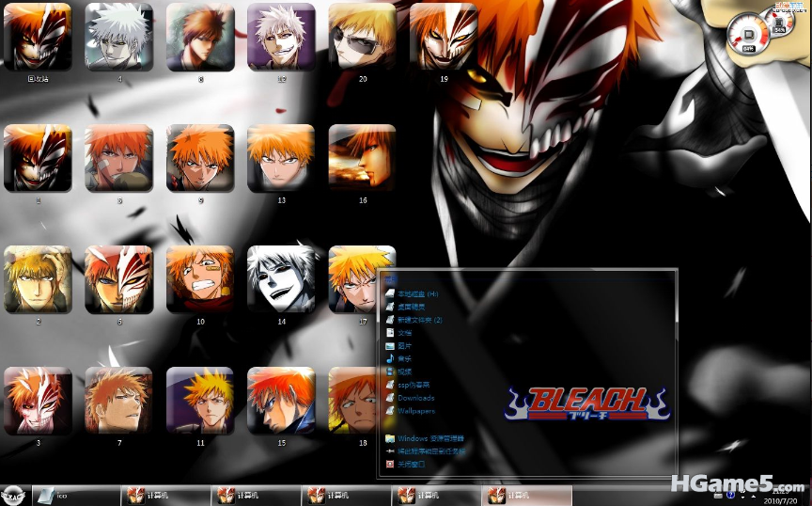Switch to the ico taskbar button

[x=76, y=496]
